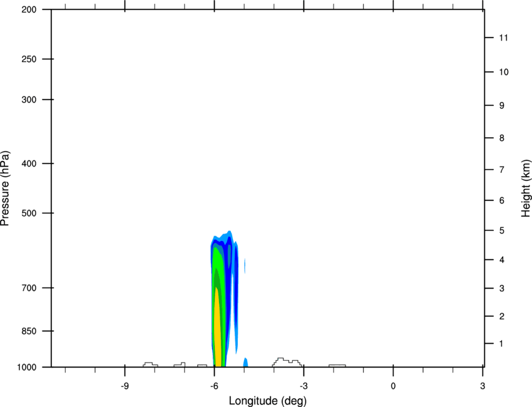The width and height of the screenshot is (532, 407).
Task: Click the terrain outline near longitude -3.5
Action: (x=287, y=362)
